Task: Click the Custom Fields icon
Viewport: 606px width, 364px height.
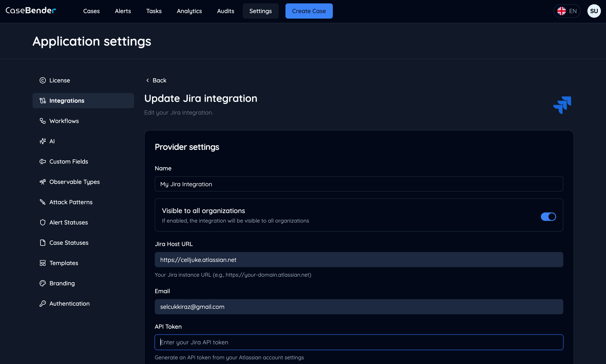Action: tap(43, 161)
